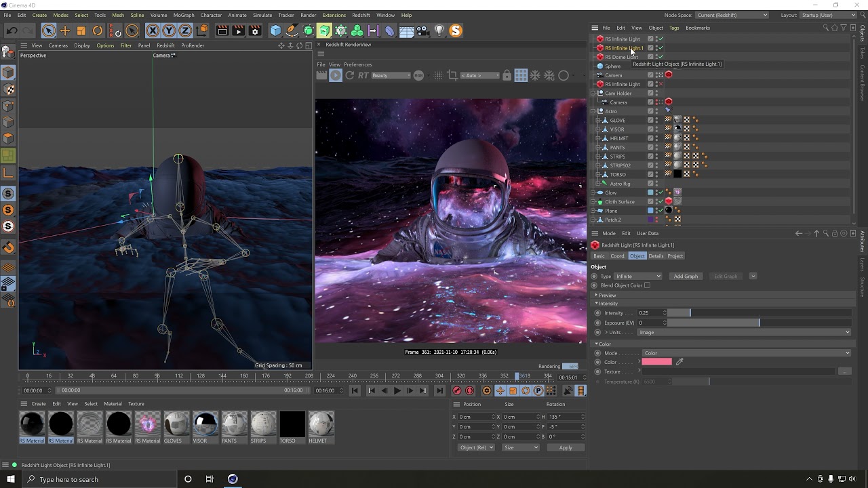The image size is (868, 488).
Task: Switch to the Details tab
Action: point(656,256)
